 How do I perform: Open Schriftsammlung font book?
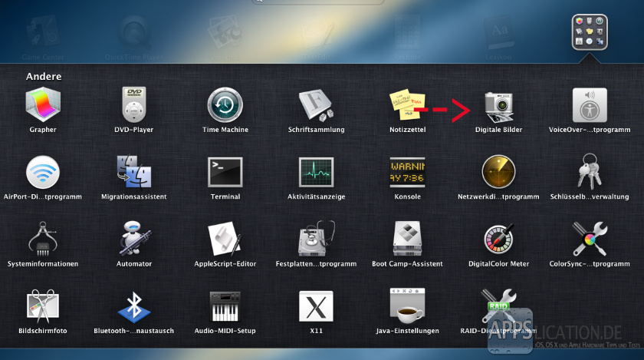coord(316,106)
